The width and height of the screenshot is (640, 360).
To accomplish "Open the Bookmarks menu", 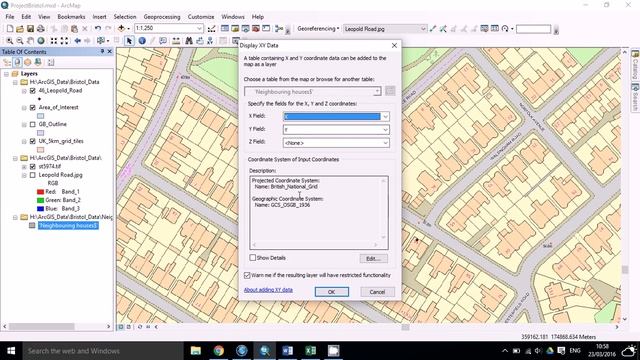I will (71, 17).
